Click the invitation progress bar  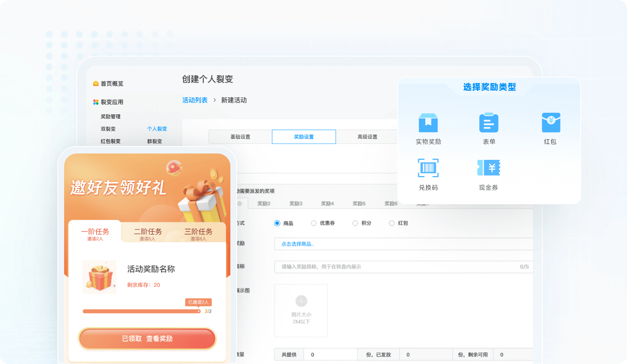(x=141, y=311)
